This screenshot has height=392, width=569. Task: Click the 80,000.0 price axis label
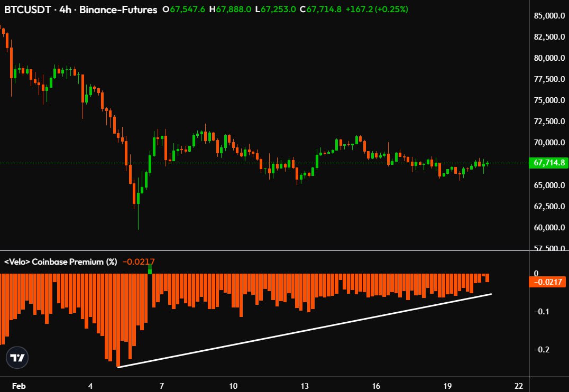tap(549, 58)
